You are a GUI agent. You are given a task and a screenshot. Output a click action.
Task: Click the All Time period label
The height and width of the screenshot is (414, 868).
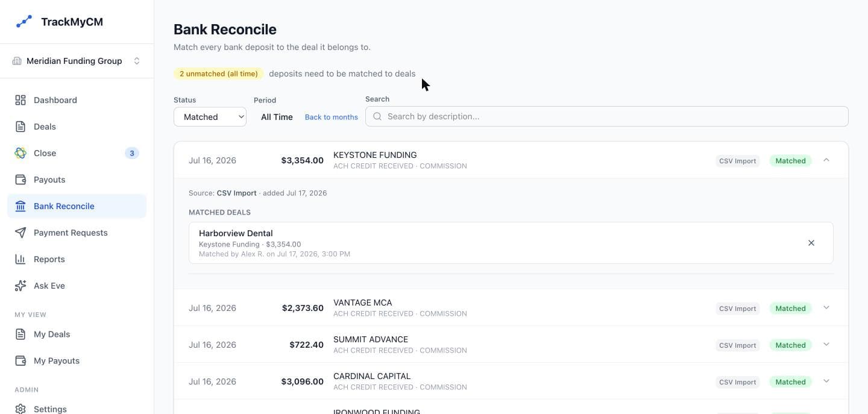(277, 117)
